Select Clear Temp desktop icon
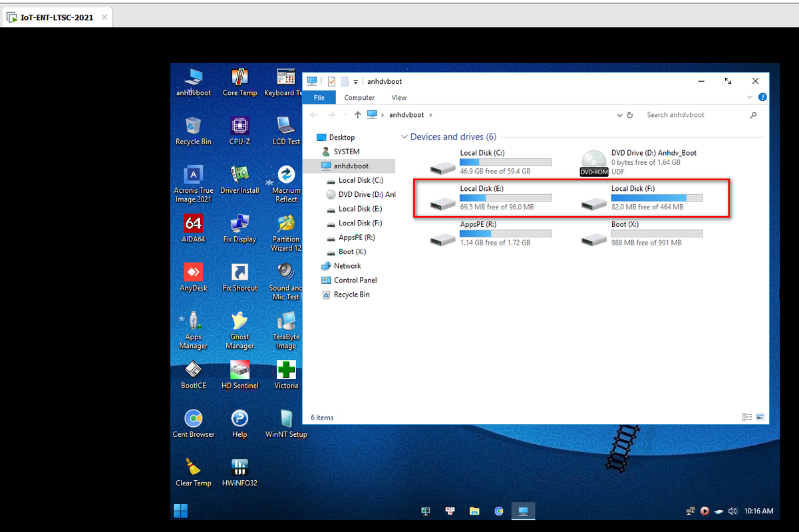This screenshot has width=799, height=532. tap(194, 473)
